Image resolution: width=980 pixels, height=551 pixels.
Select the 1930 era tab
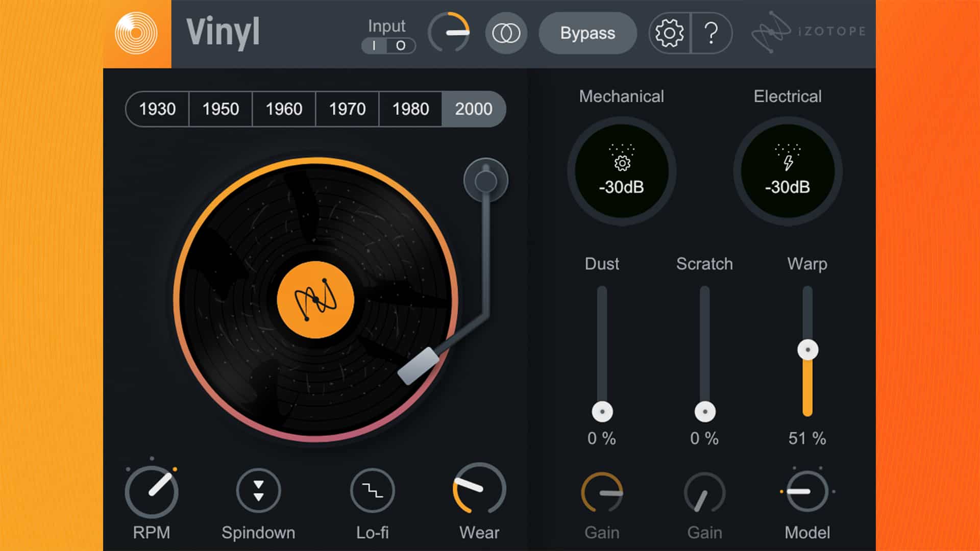coord(157,109)
